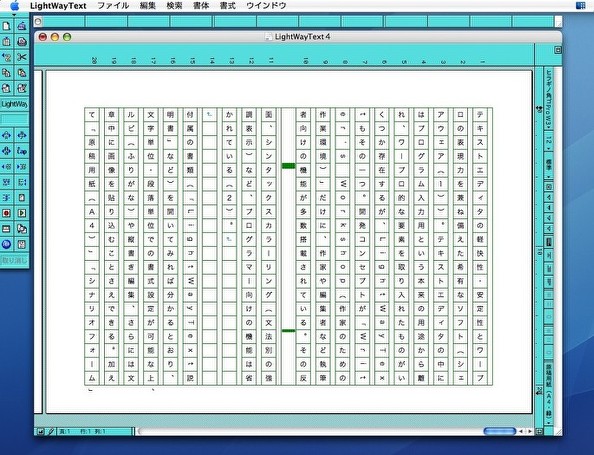
Task: Open the 書体 menu
Action: pos(201,6)
